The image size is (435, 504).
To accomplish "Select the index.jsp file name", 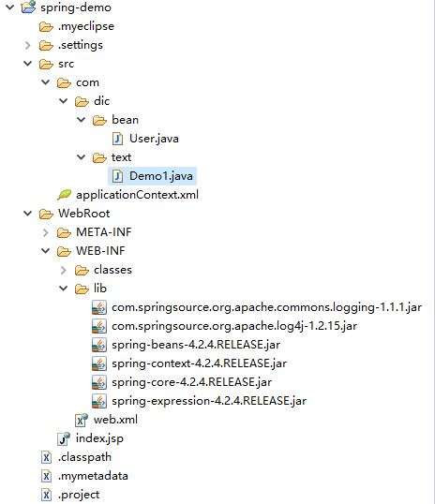I will click(x=99, y=438).
